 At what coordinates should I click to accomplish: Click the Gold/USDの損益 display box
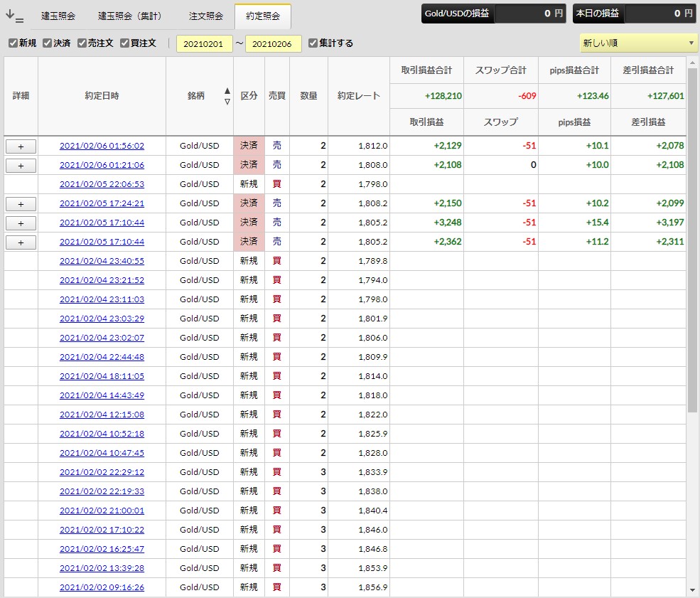click(x=494, y=14)
